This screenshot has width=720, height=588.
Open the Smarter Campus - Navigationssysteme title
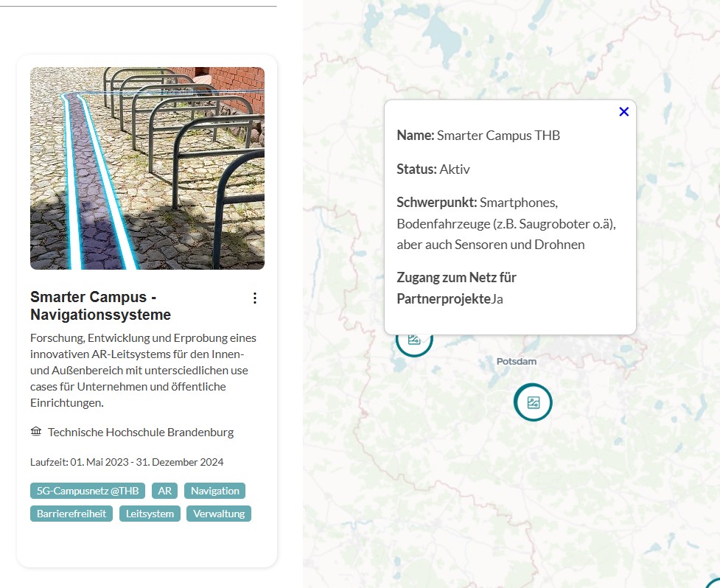[x=100, y=306]
